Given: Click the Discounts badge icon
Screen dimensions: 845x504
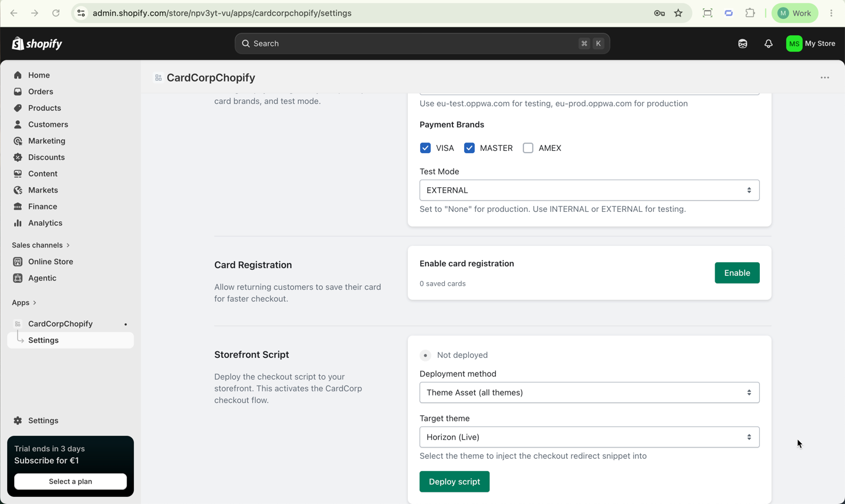Looking at the screenshot, I should [x=18, y=157].
